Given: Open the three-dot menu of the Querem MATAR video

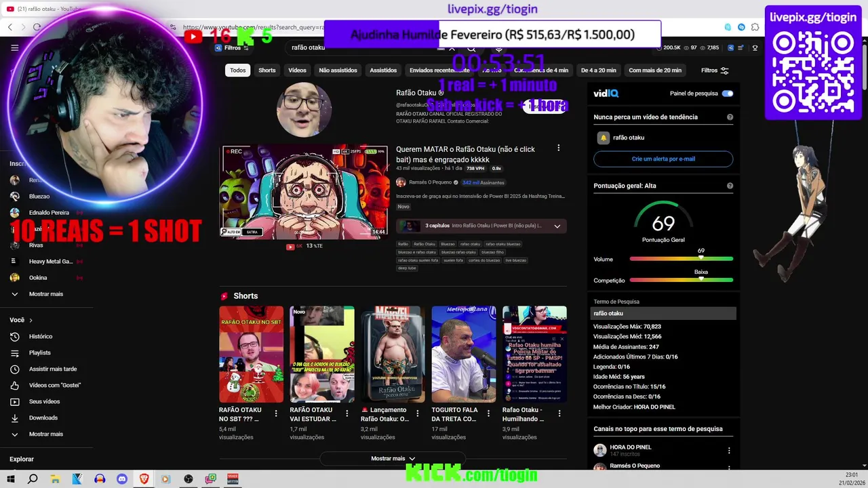Looking at the screenshot, I should (558, 148).
